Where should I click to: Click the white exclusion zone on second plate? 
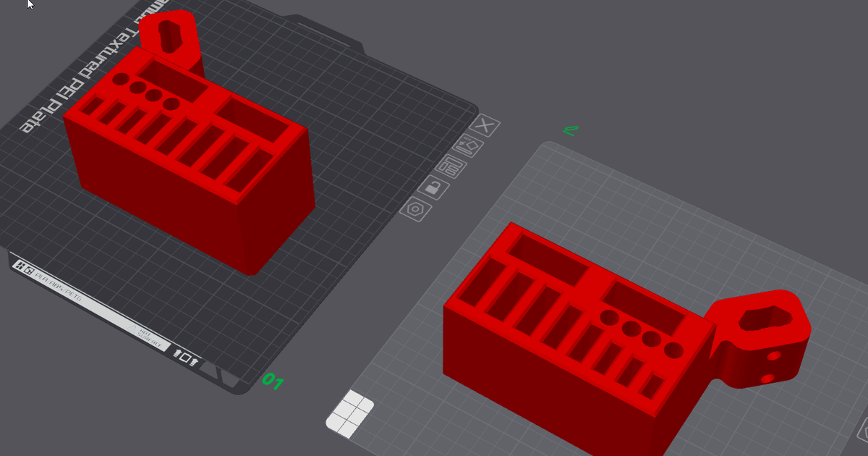click(x=350, y=414)
